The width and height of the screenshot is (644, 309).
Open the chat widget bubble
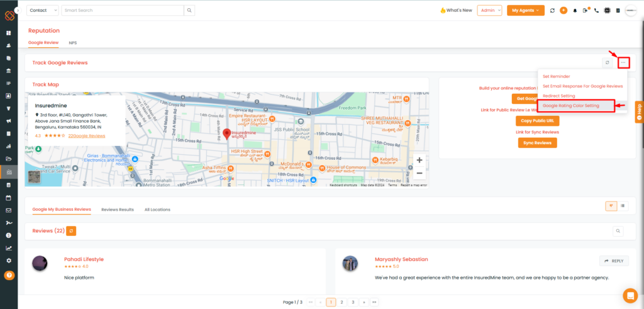630,295
